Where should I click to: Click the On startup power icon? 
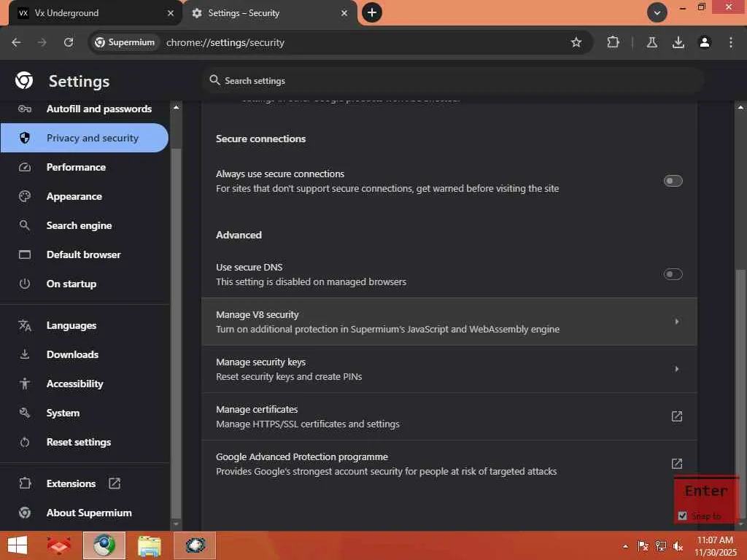pos(25,284)
